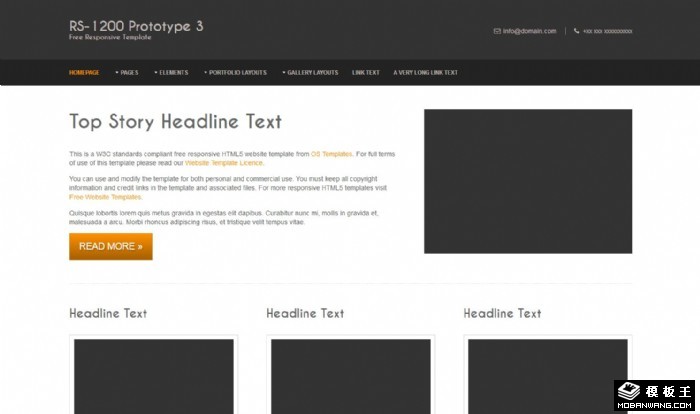Open the Homepage menu item

click(x=84, y=73)
